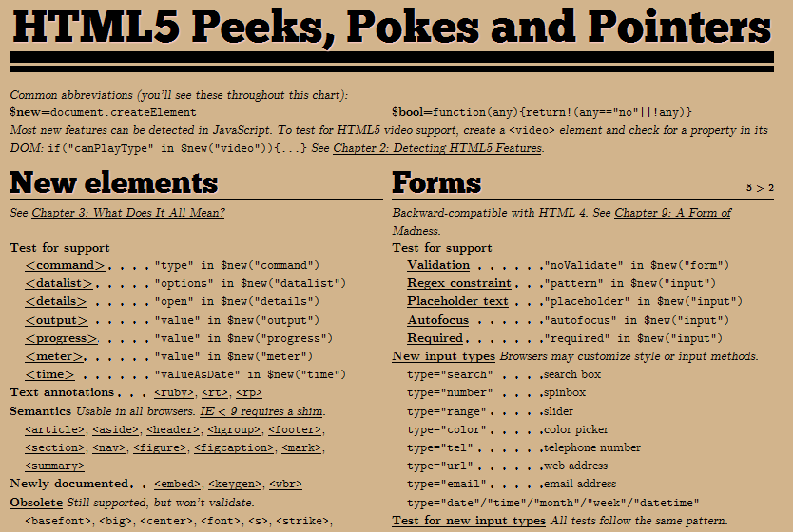Click the type="search" input type text
The image size is (793, 532).
450,375
